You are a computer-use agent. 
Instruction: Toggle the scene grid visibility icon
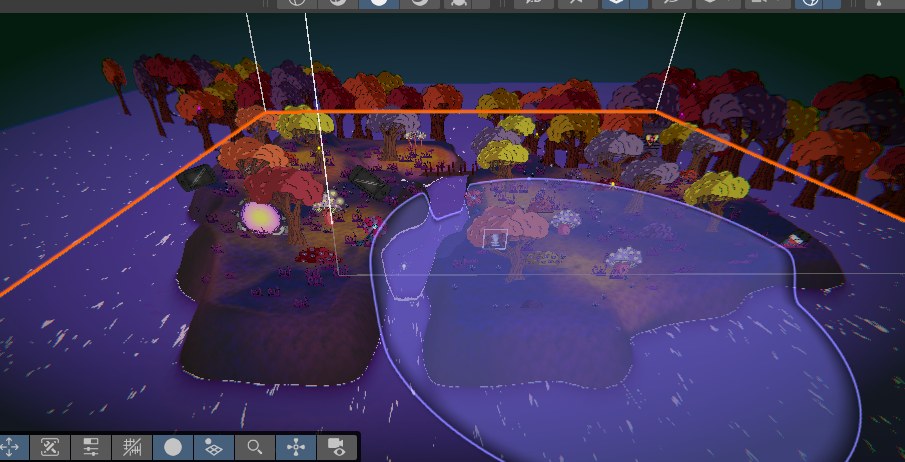click(x=214, y=448)
